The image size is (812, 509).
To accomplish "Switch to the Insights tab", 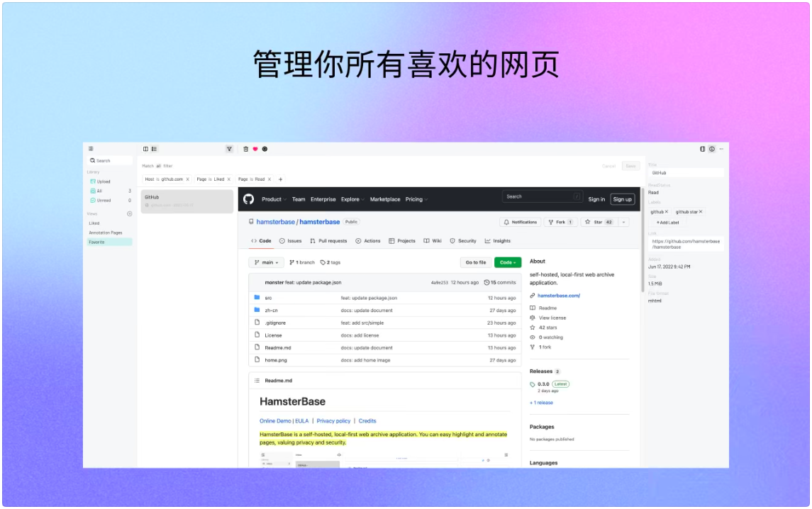I will 498,241.
